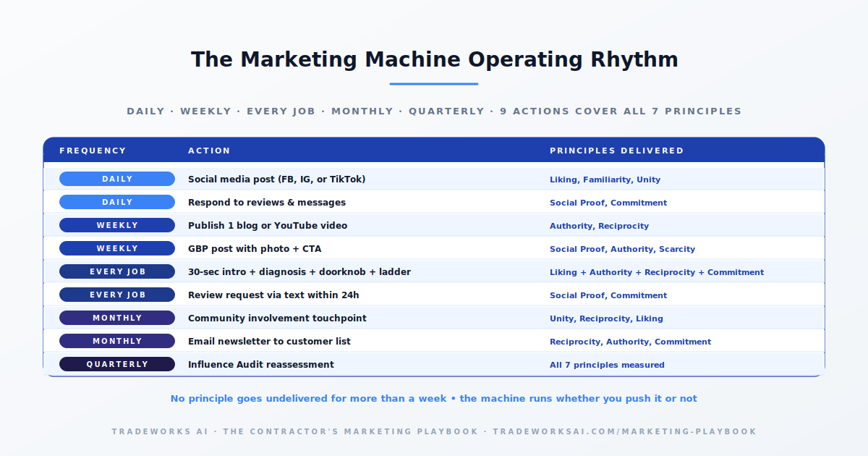Viewport: 868px width, 456px height.
Task: Click 'Authority, Reciprocity' principles
Action: pos(599,226)
